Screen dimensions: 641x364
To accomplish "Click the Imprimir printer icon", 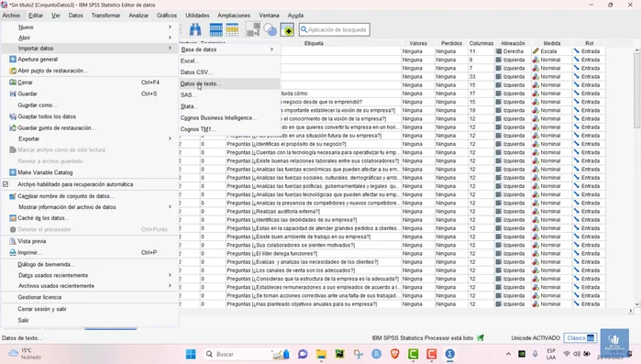I will click(13, 252).
